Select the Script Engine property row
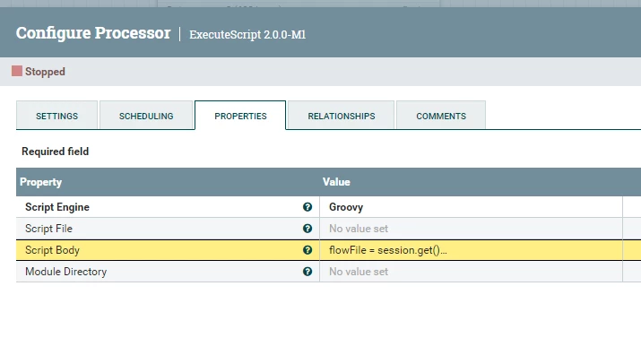Viewport: 641px width, 364px height. click(329, 207)
